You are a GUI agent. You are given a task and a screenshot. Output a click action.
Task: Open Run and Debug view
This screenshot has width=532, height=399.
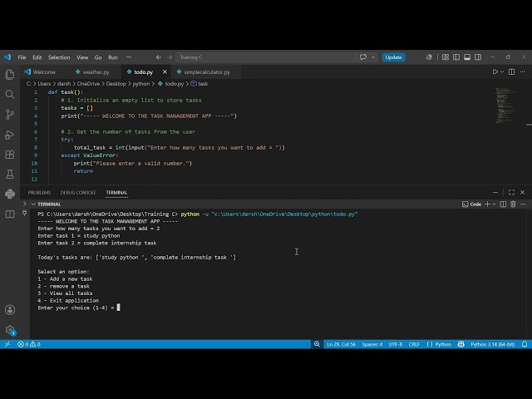pos(10,135)
